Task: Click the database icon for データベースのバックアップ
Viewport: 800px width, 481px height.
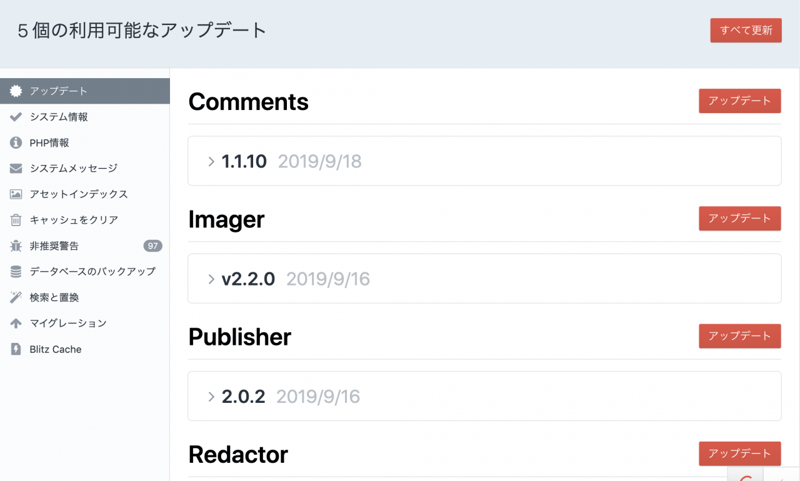Action: pos(16,272)
